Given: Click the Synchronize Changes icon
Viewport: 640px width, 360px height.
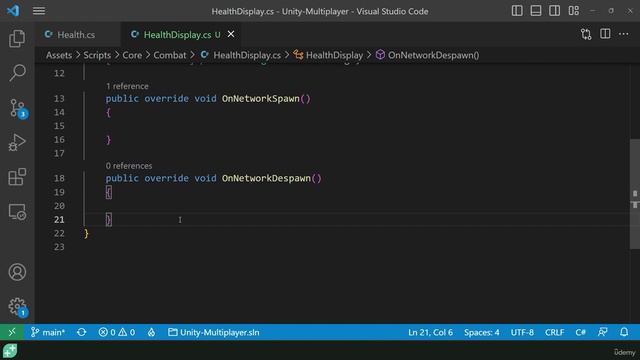Looking at the screenshot, I should pyautogui.click(x=82, y=332).
